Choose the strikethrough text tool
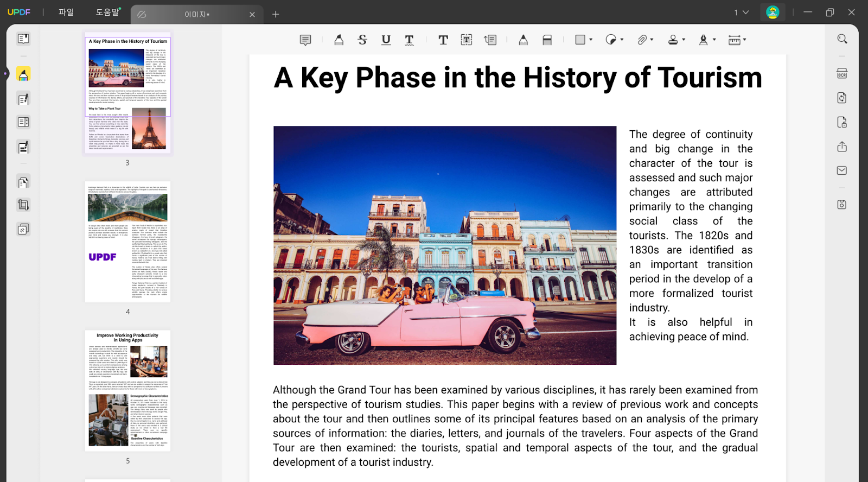 click(362, 40)
